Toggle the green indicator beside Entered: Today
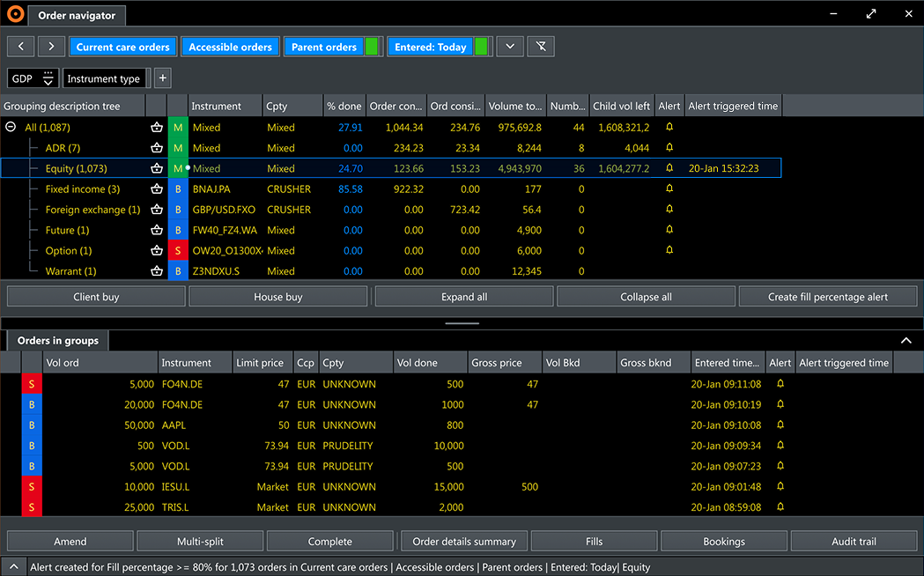This screenshot has width=924, height=576. point(480,46)
